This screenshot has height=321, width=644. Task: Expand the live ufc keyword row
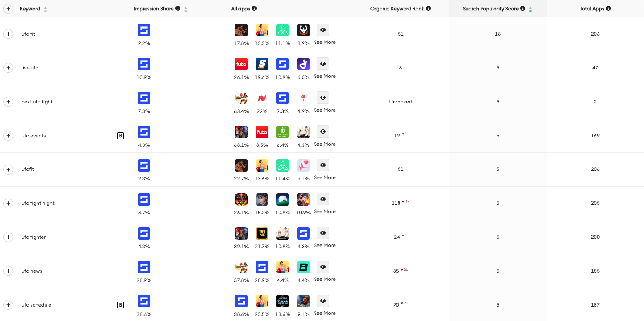tap(8, 68)
